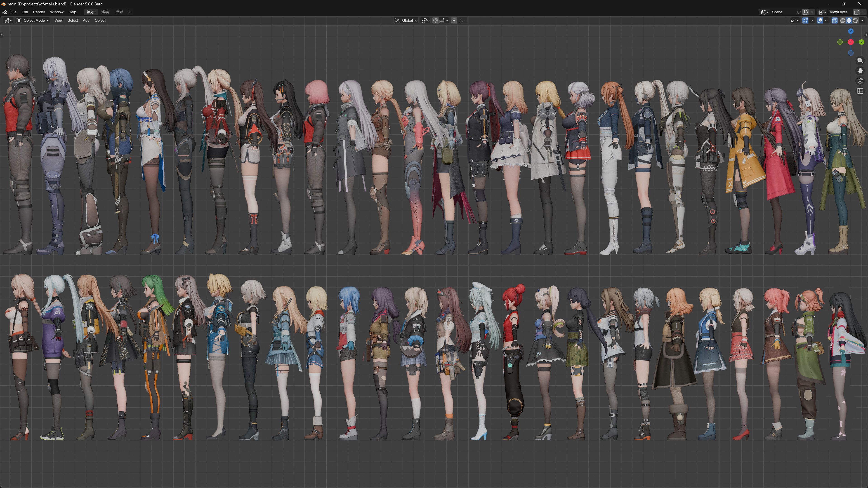The width and height of the screenshot is (868, 488).
Task: Open the Add menu in header
Action: tap(86, 21)
